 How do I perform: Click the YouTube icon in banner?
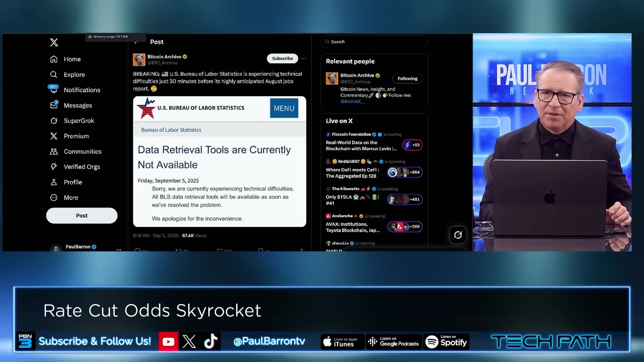point(168,342)
